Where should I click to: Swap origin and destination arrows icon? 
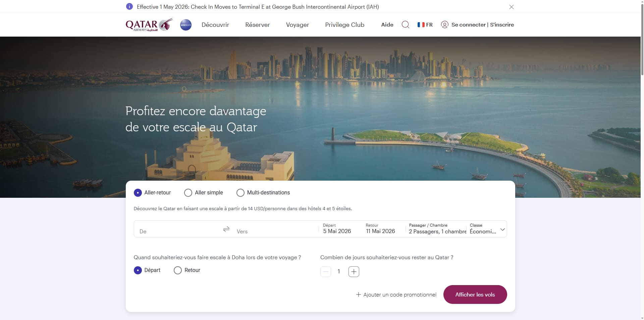point(226,229)
